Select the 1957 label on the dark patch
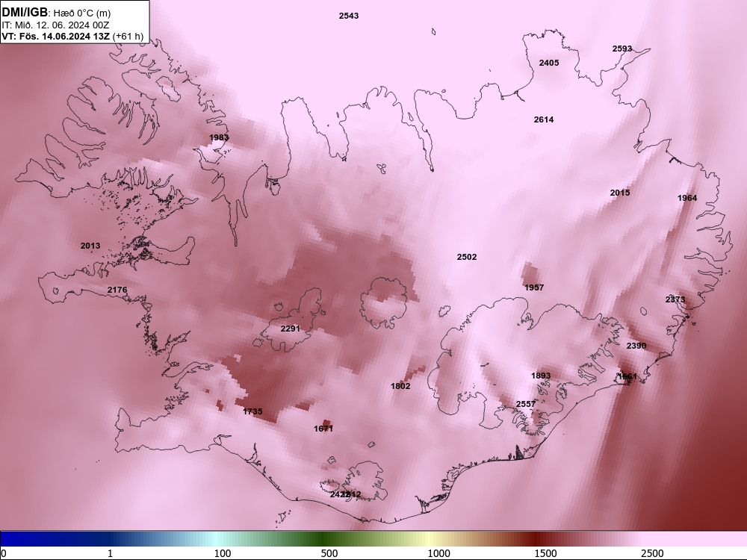This screenshot has height=560, width=747. tap(534, 287)
